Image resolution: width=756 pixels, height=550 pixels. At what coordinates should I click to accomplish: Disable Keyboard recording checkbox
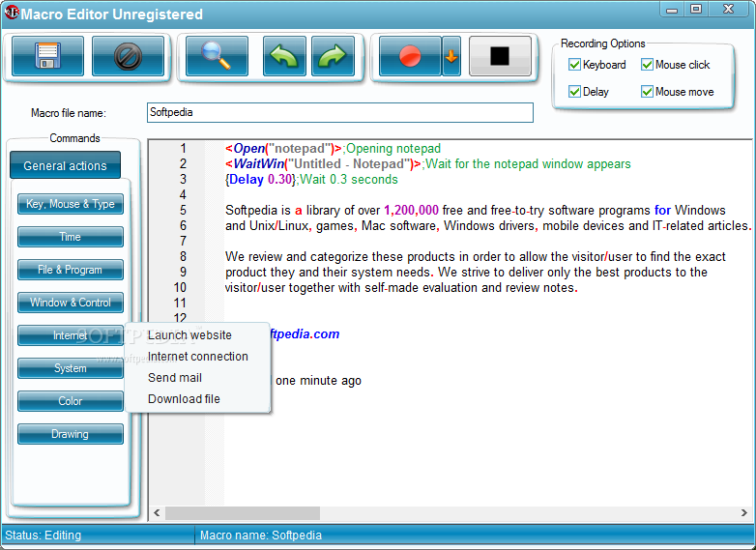(x=574, y=65)
